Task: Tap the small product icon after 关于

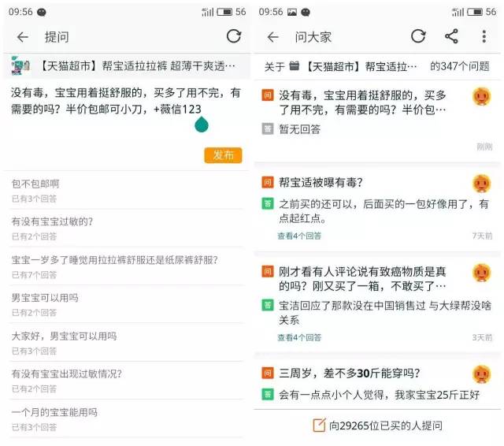Action: pos(294,66)
